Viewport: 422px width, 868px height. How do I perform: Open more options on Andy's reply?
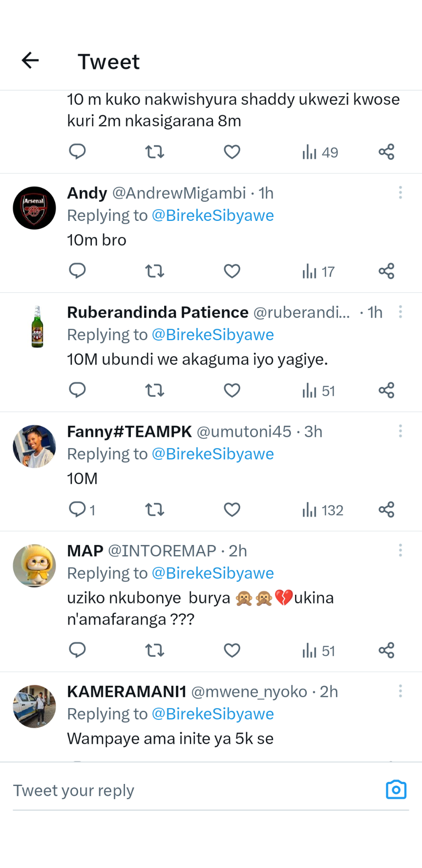point(401,193)
